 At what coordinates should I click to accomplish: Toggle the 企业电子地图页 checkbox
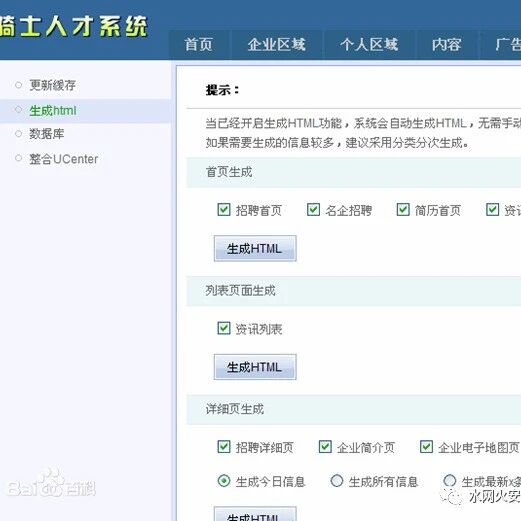tap(426, 447)
